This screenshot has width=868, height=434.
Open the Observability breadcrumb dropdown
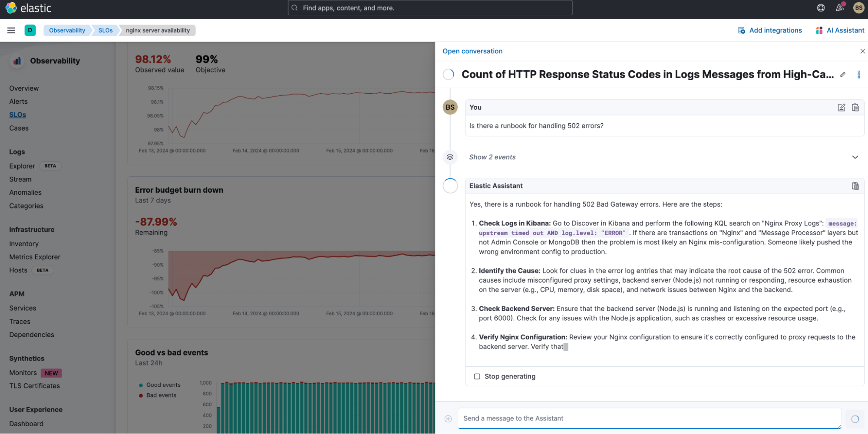(x=67, y=30)
